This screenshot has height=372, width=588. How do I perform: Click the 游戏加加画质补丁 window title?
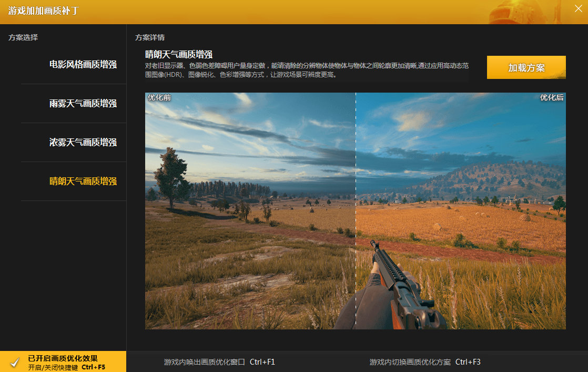[x=43, y=11]
